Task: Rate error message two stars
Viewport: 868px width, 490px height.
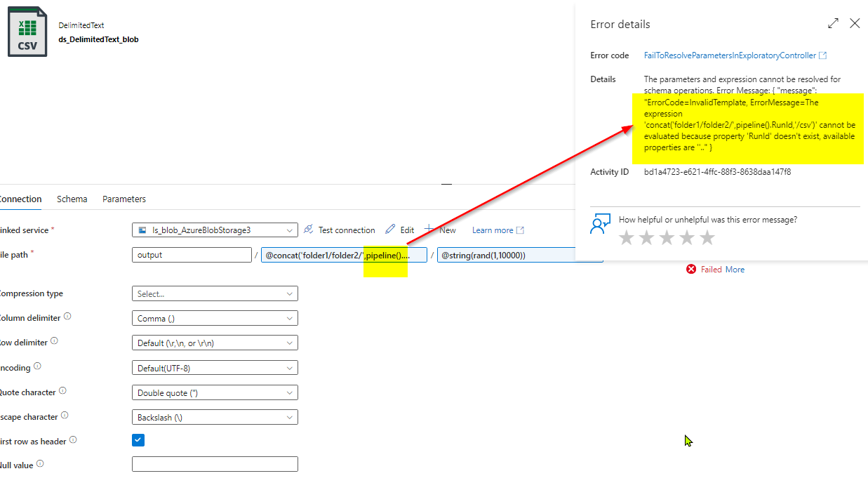Action: pyautogui.click(x=647, y=238)
